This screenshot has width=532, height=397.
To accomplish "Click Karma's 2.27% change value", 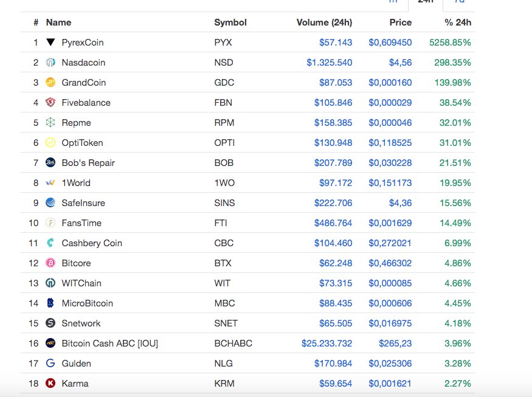I will pyautogui.click(x=458, y=384).
